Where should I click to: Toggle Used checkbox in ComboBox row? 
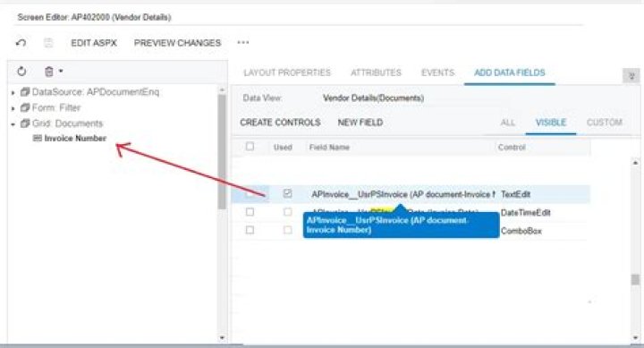(x=287, y=230)
